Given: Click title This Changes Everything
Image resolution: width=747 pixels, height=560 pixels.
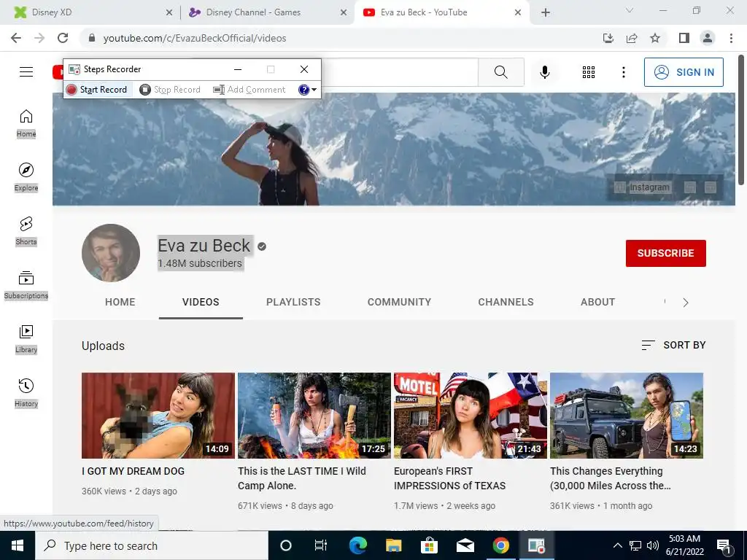Looking at the screenshot, I should coord(611,478).
